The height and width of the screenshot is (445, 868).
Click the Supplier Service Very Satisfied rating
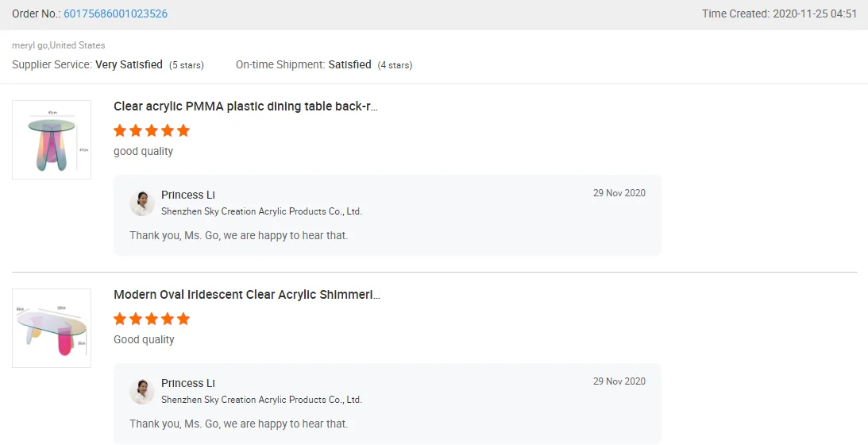[129, 64]
